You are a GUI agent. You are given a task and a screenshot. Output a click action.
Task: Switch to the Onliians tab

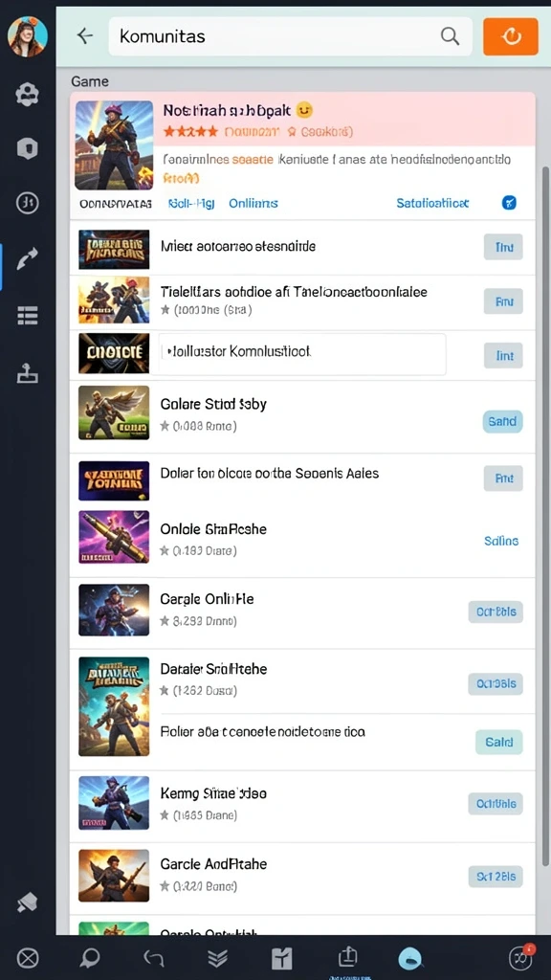253,204
